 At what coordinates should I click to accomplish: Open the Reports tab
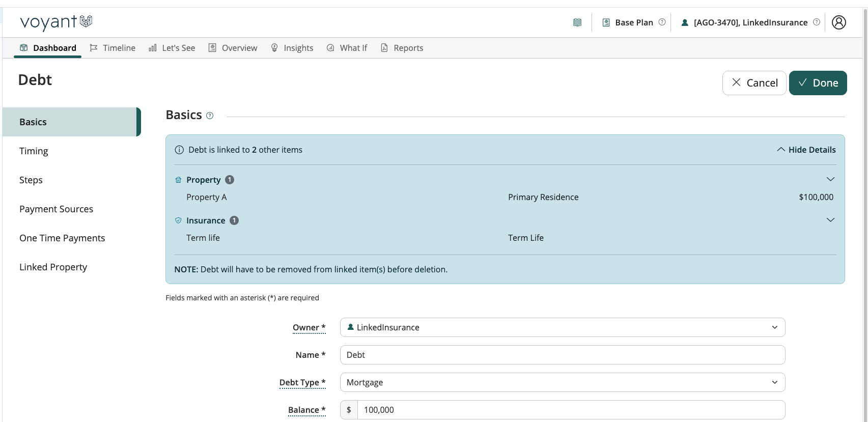click(x=402, y=48)
